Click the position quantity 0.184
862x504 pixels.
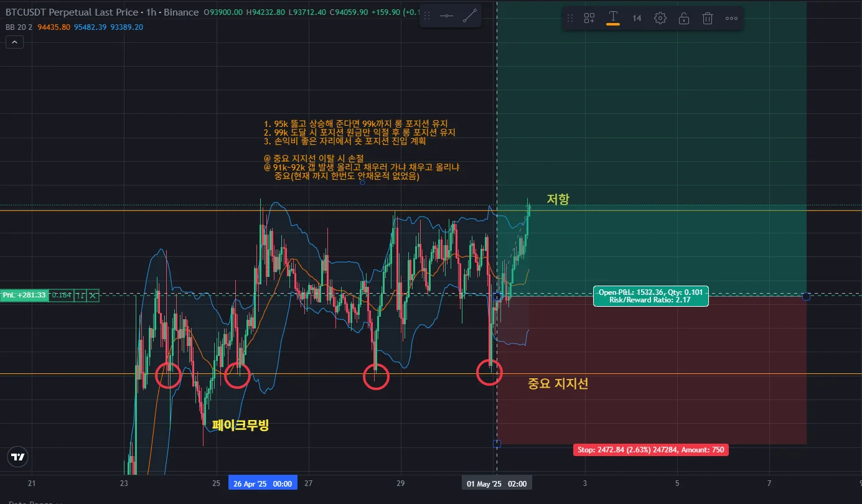click(61, 295)
